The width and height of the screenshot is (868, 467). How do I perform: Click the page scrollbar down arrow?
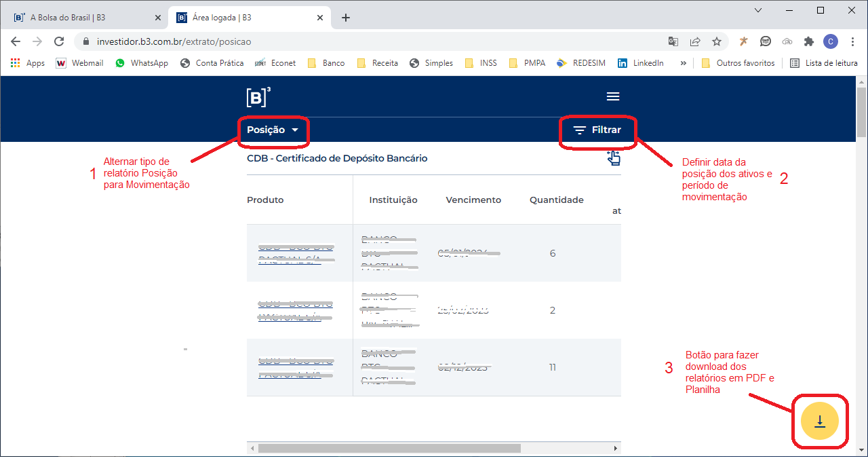click(862, 449)
